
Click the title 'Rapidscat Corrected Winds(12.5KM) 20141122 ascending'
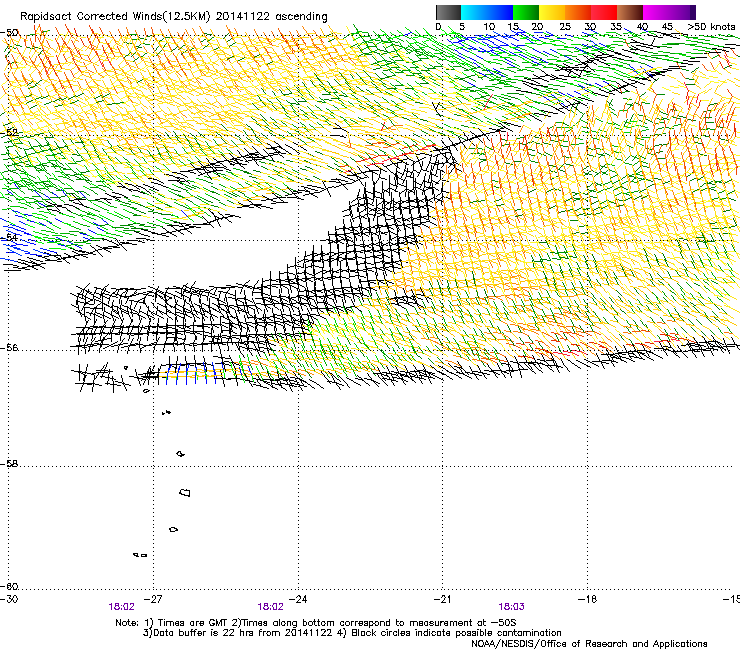(x=174, y=17)
